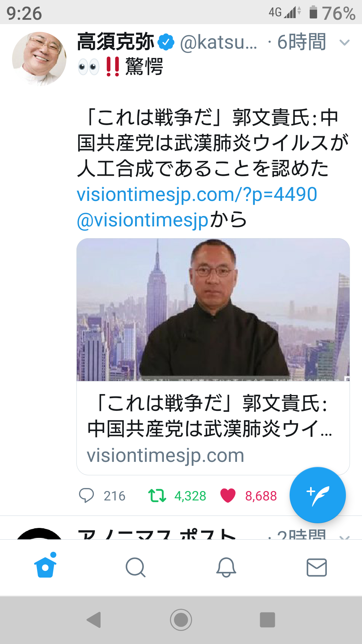Toggle the red heart like icon
This screenshot has width=362, height=644.
(228, 495)
